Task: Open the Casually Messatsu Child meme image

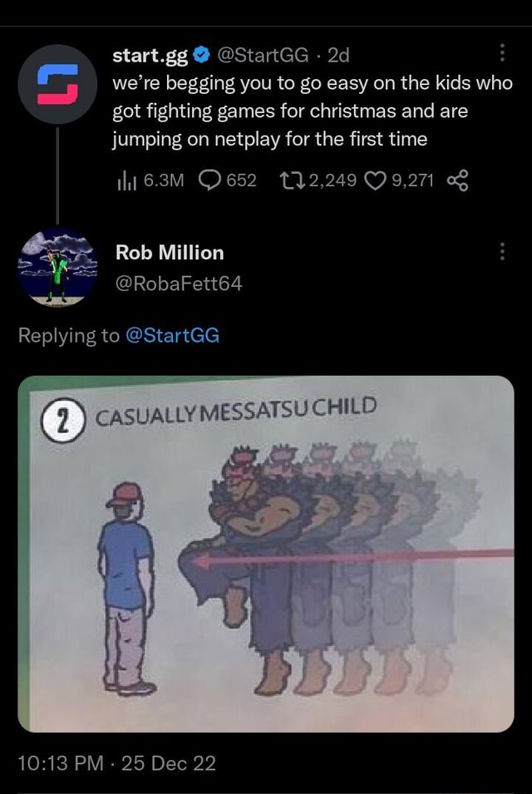Action: (x=266, y=554)
